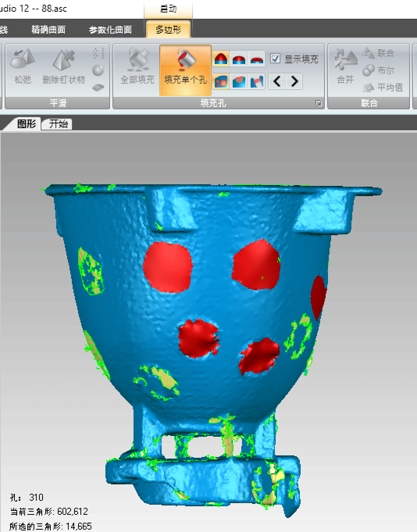Click the 布尔 boolean command
The image size is (417, 532).
[x=378, y=70]
